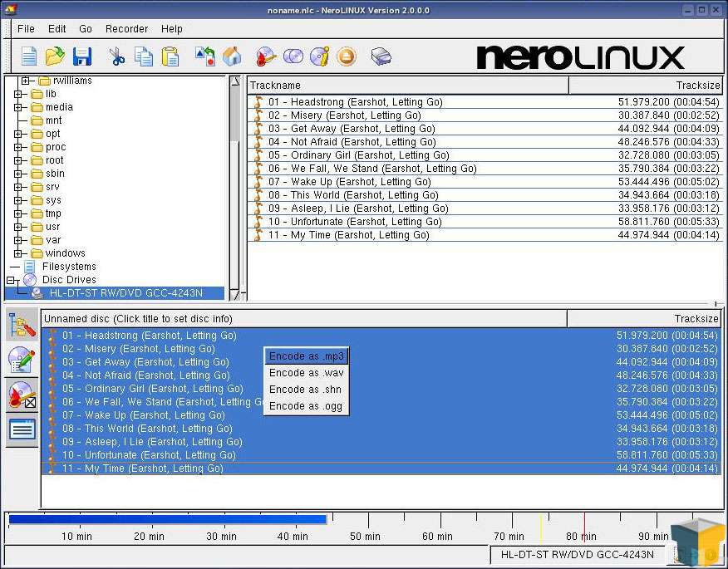Open the Recorder menu
The width and height of the screenshot is (728, 569).
point(126,29)
